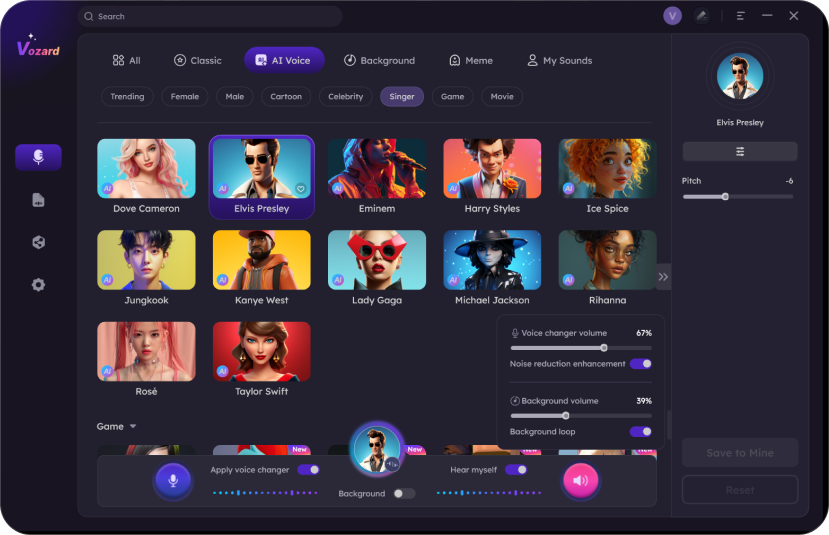The image size is (829, 535).
Task: Click the settings gear in sidebar
Action: point(38,285)
